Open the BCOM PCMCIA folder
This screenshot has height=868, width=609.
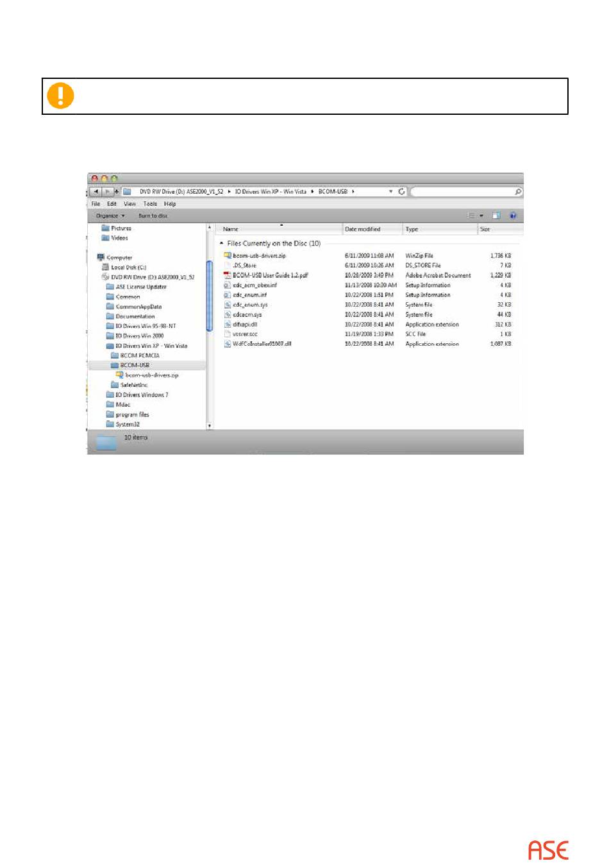[140, 356]
